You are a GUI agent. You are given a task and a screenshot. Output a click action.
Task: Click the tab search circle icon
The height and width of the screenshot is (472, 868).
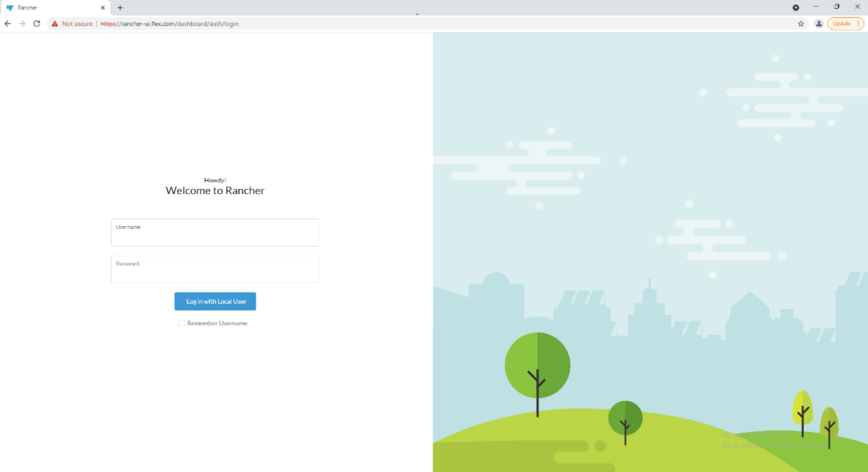click(x=795, y=8)
